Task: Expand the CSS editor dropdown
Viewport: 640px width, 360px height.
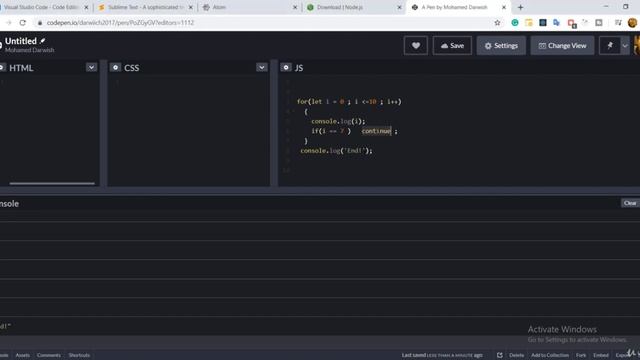Action: [262, 67]
